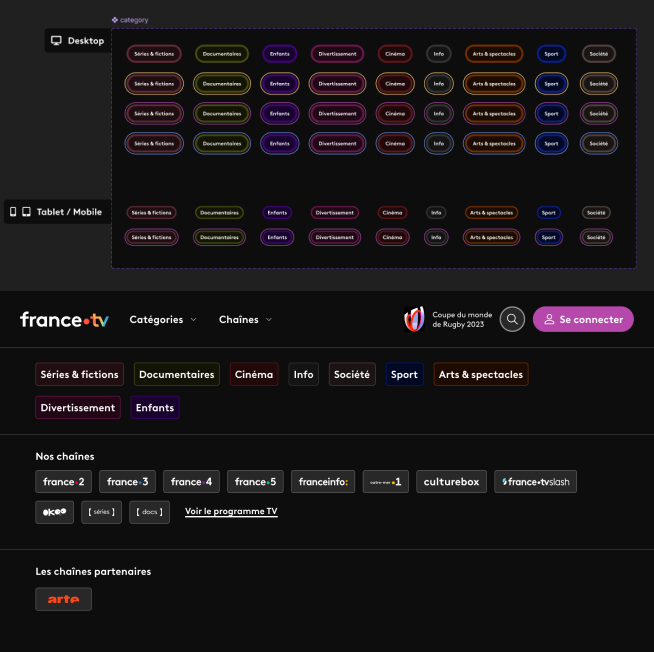Open the france 5 channel logo
Image resolution: width=654 pixels, height=652 pixels.
coord(255,482)
